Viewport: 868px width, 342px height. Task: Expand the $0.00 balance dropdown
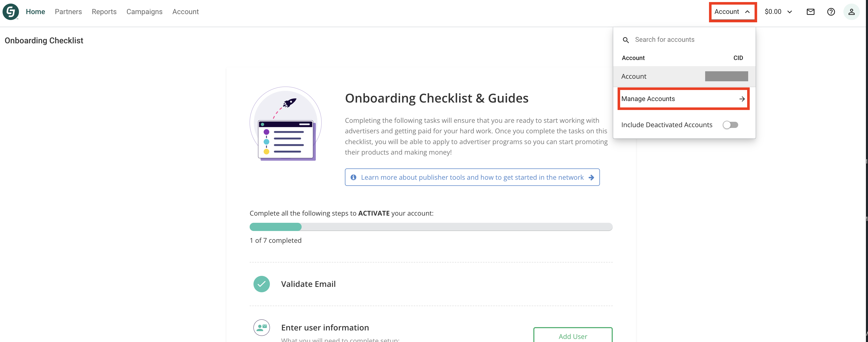point(778,12)
